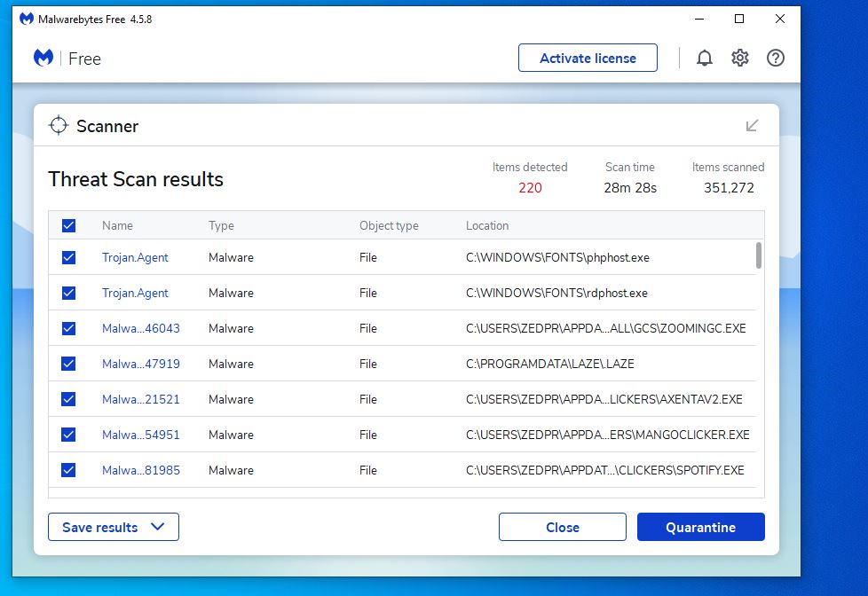Click the Quarantine button
The image size is (868, 596).
click(701, 527)
